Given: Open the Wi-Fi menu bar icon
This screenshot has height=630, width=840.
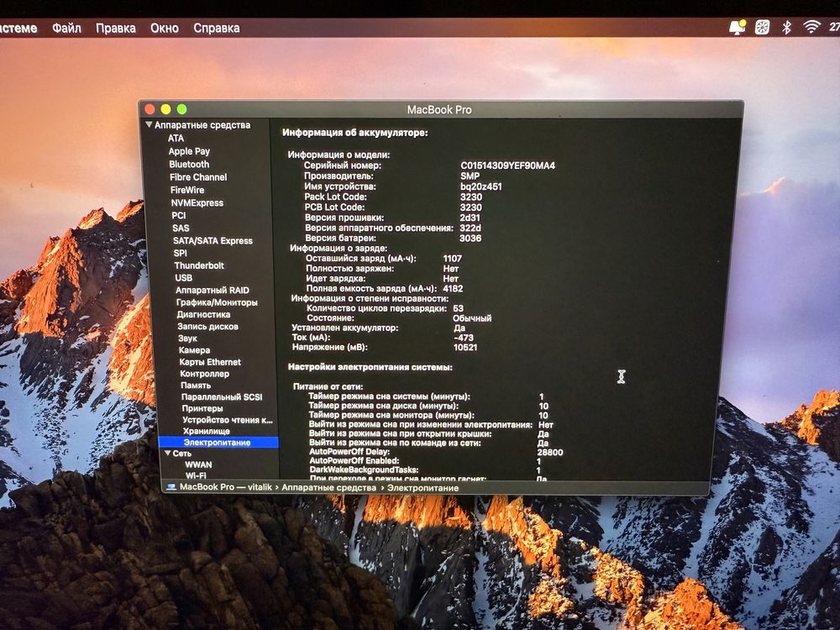Looking at the screenshot, I should 811,26.
